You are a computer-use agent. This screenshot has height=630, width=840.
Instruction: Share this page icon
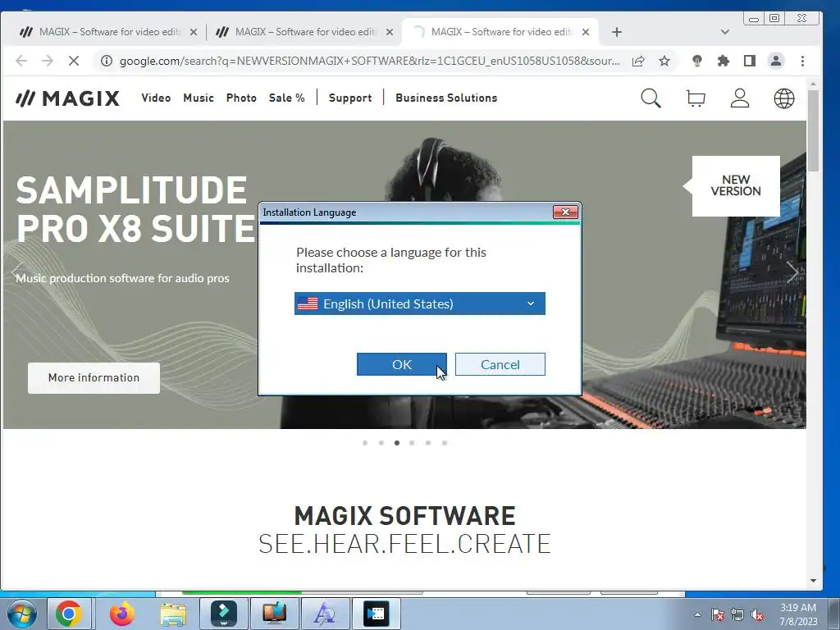point(638,61)
